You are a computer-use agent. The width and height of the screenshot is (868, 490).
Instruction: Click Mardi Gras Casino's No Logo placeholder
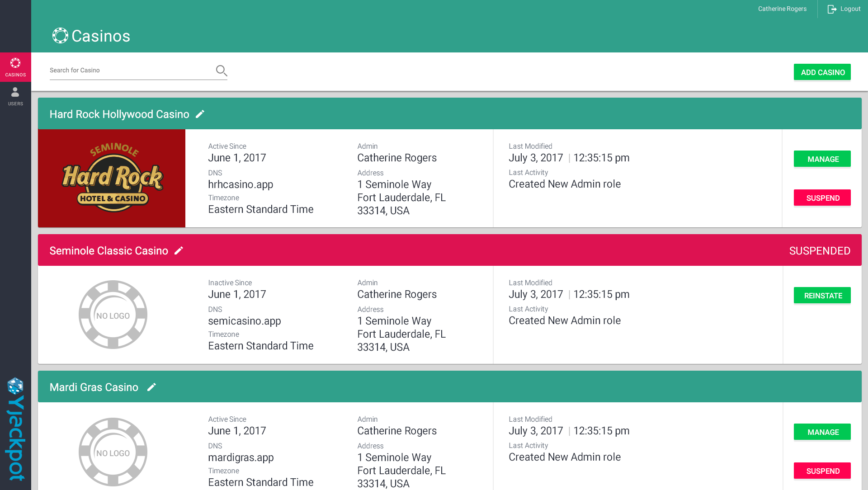click(x=113, y=452)
